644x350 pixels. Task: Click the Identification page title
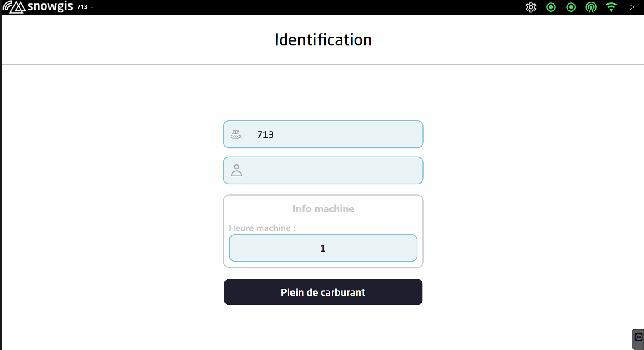point(323,40)
